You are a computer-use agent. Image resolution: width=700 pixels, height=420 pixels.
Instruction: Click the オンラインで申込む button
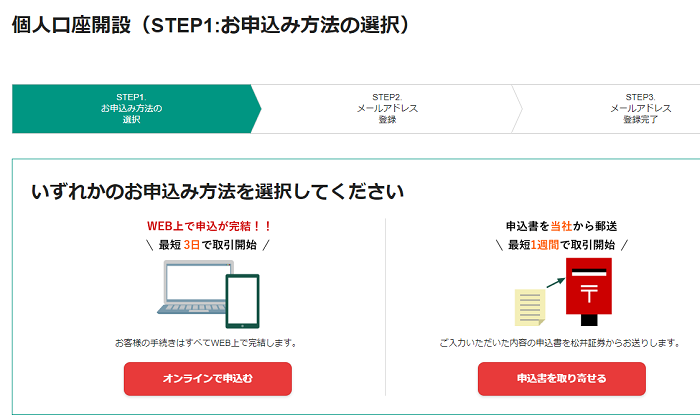click(208, 378)
